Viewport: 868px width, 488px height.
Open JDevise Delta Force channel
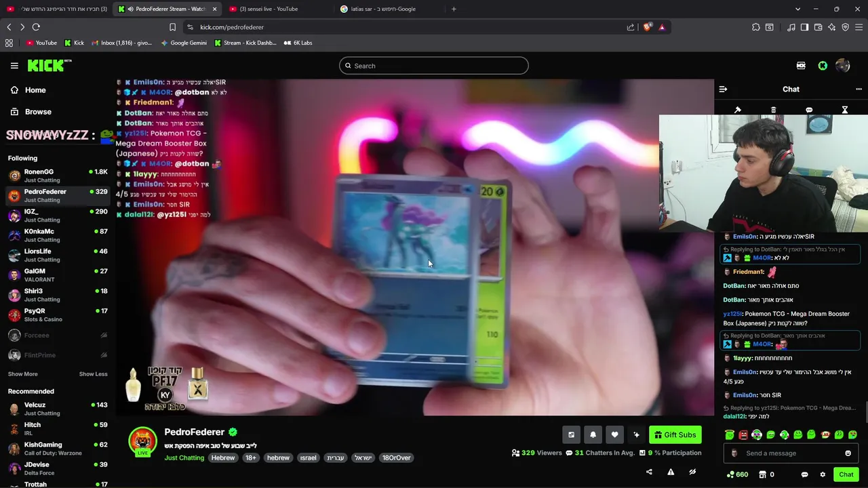57,468
